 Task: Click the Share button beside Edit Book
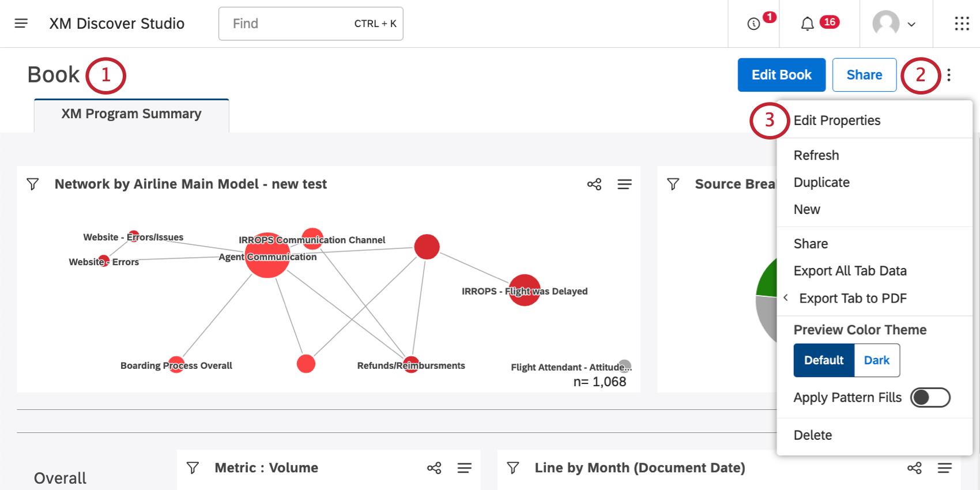tap(864, 75)
